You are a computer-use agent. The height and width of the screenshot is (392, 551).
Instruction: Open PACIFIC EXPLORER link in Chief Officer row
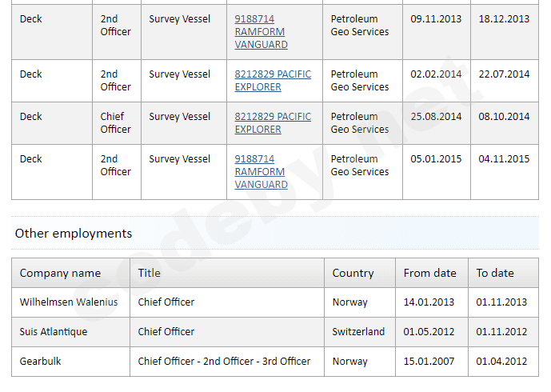click(273, 122)
